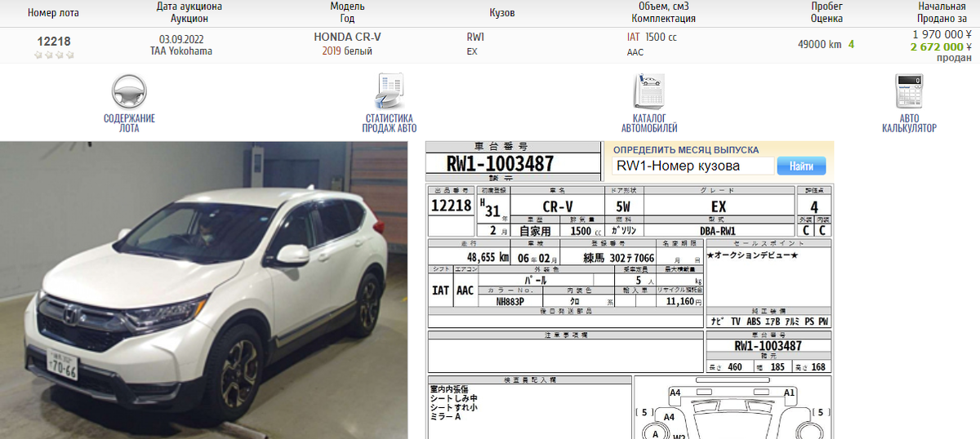Click the 2019 белый year text

(347, 51)
